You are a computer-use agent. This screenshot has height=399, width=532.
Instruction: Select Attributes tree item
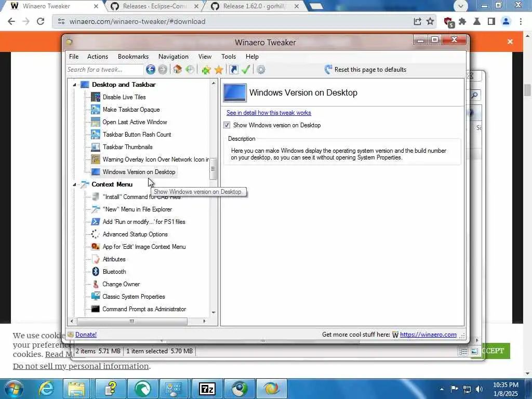coord(114,259)
